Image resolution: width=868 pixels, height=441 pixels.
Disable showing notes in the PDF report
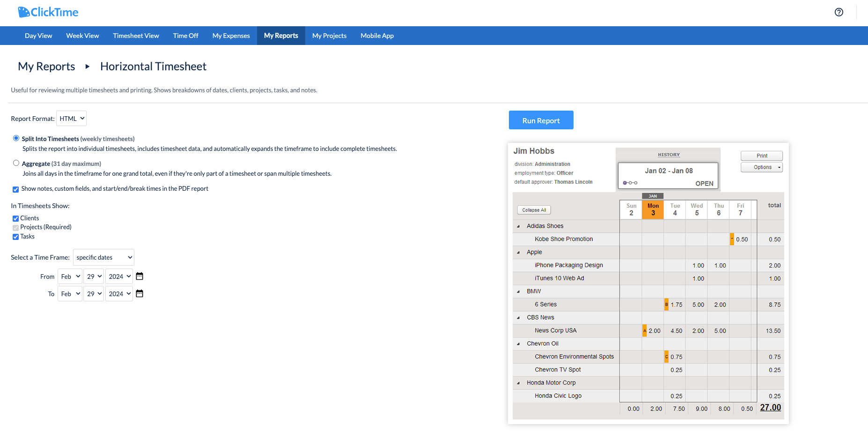(15, 189)
